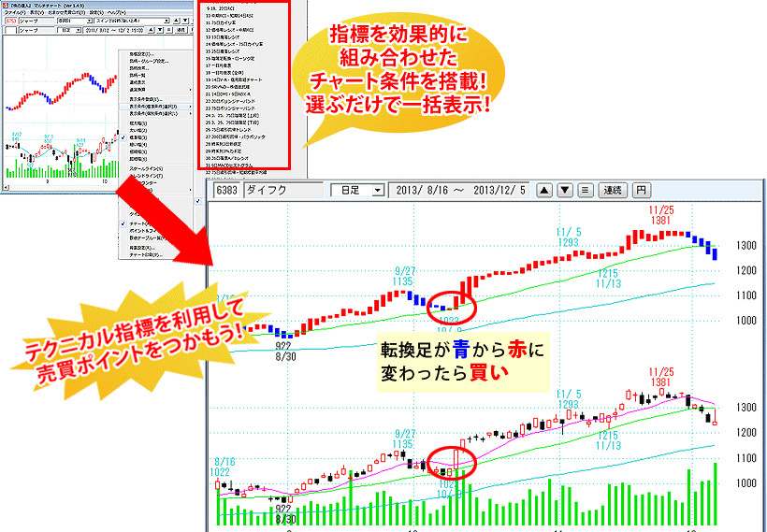Click the ▼ button in the small window's second toolbar row
The width and height of the screenshot is (767, 532).
tap(159, 30)
